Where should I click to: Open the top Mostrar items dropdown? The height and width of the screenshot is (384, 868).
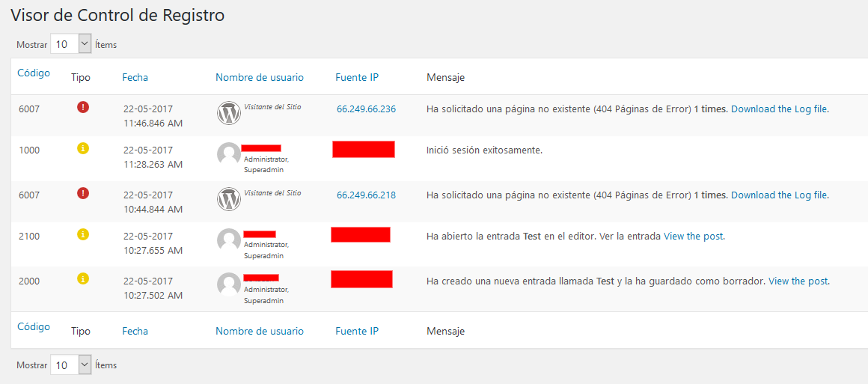(71, 43)
